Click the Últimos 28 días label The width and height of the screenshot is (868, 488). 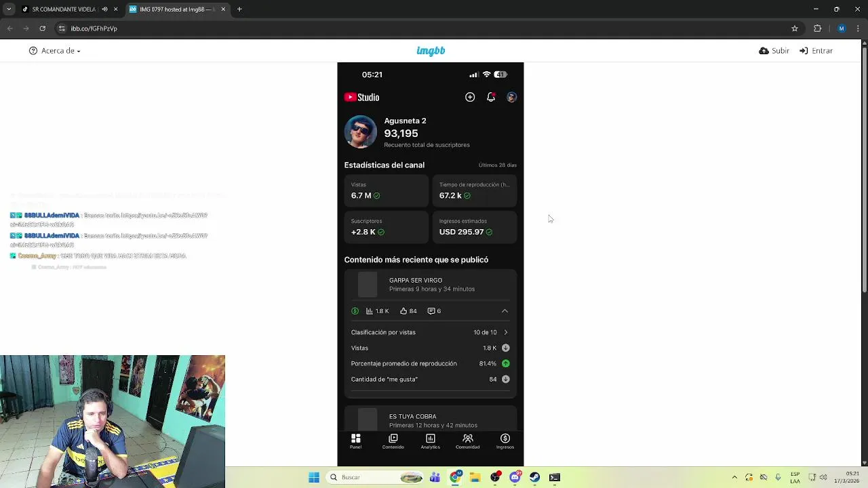tap(497, 165)
